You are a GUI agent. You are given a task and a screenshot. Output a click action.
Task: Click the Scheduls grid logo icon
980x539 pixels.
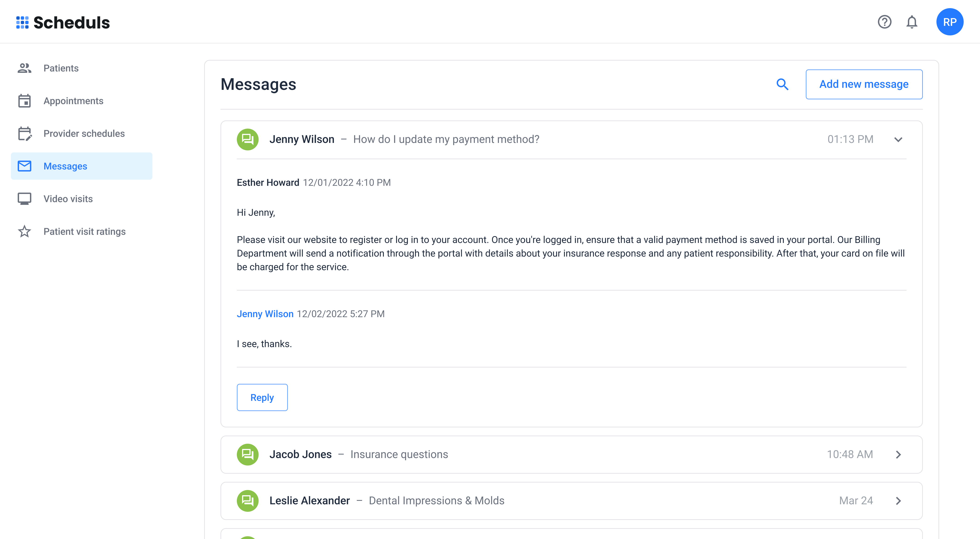(22, 22)
